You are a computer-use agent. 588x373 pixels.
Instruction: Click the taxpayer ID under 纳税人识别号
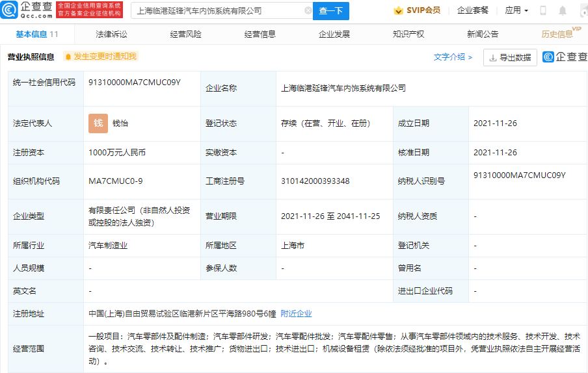coord(519,175)
